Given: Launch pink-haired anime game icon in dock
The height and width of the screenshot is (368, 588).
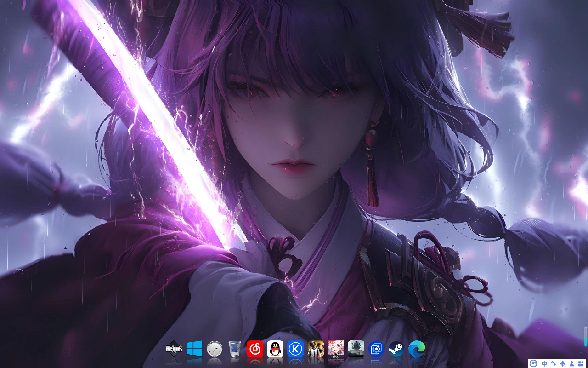Looking at the screenshot, I should click(336, 349).
